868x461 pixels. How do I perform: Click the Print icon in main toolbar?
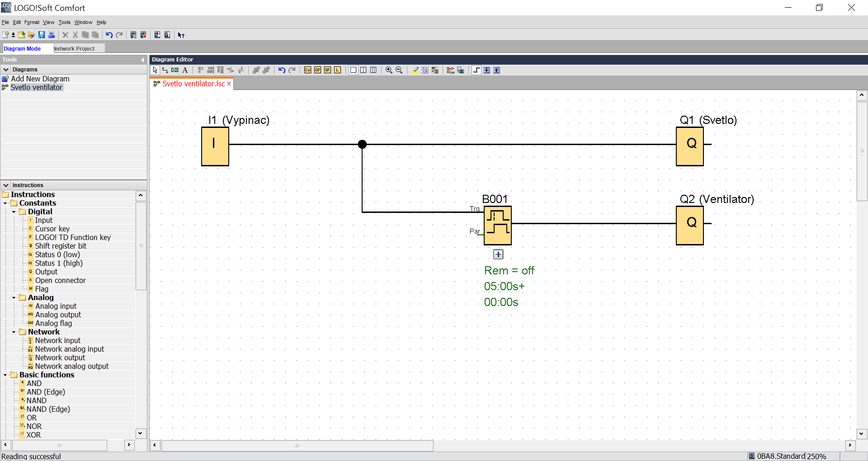(x=52, y=35)
